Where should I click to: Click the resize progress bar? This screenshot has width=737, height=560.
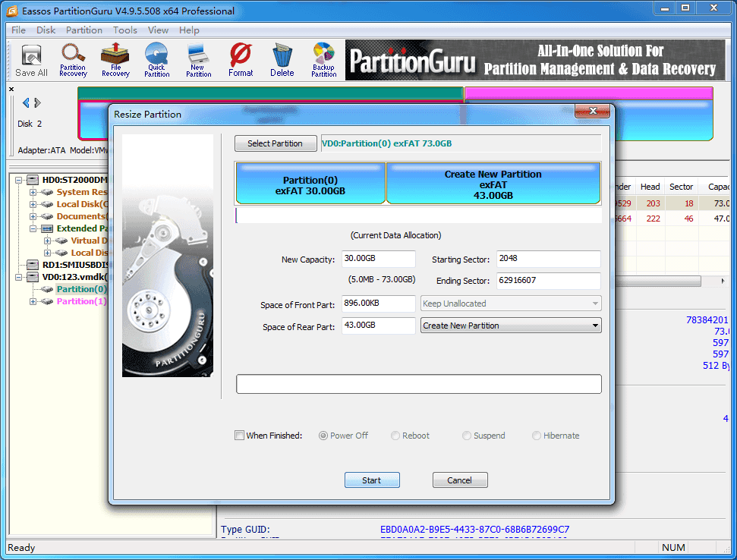click(419, 384)
